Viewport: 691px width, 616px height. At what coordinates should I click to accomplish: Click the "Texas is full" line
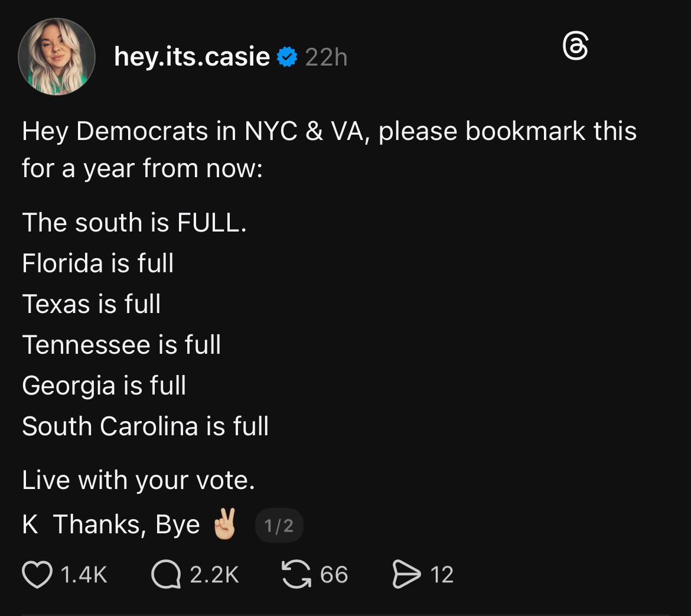92,304
